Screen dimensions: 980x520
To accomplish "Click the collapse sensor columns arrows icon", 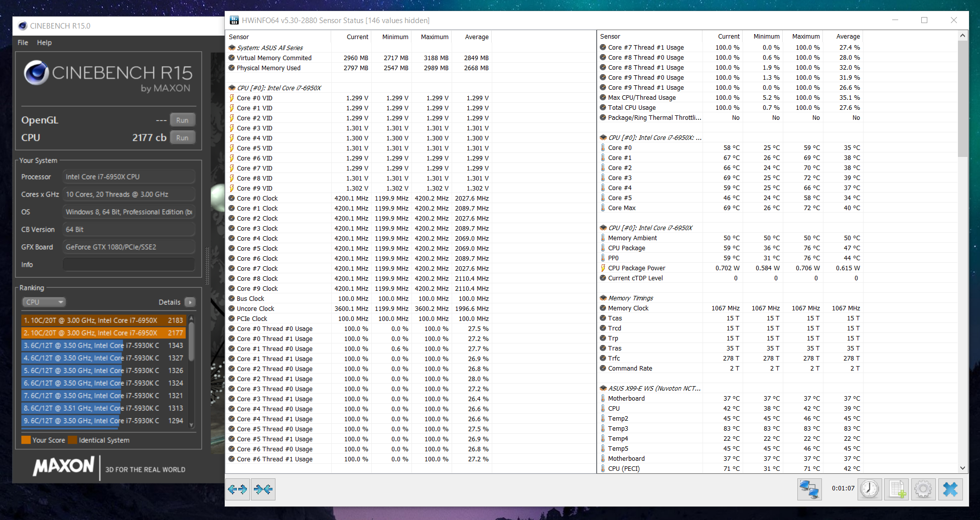I will 263,489.
